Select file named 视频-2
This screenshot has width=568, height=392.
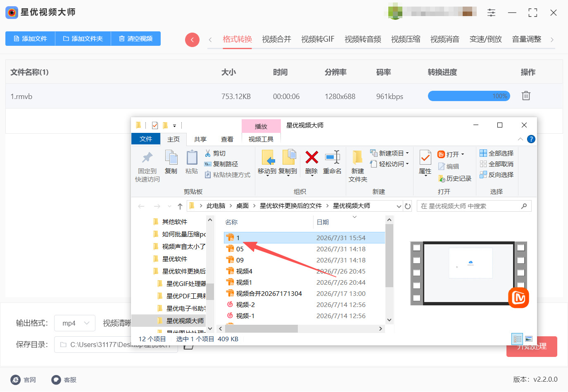tap(245, 305)
